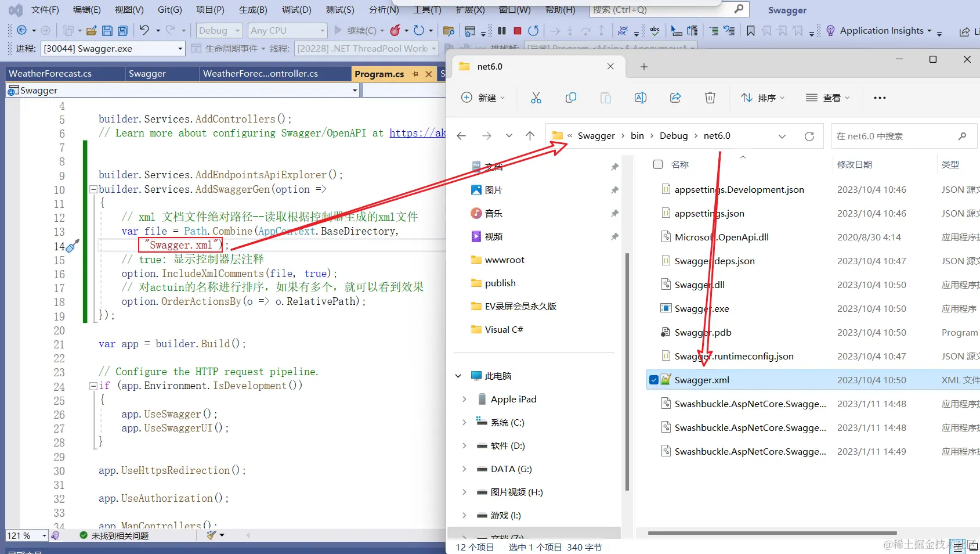The height and width of the screenshot is (554, 980).
Task: Close the net6.0 Explorer tab
Action: pyautogui.click(x=610, y=67)
